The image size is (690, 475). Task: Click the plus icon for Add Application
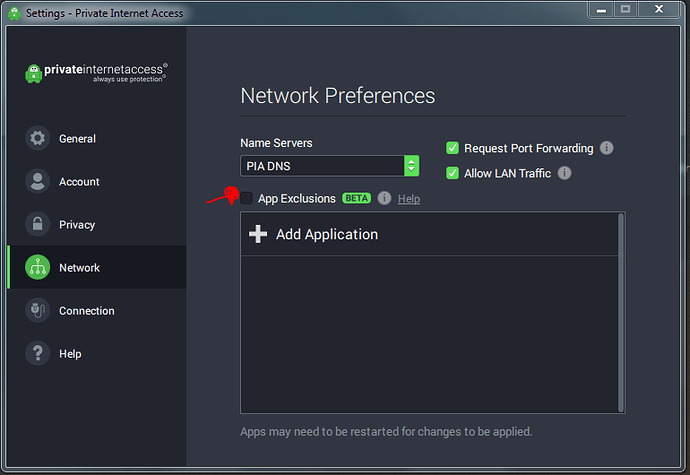click(x=258, y=234)
